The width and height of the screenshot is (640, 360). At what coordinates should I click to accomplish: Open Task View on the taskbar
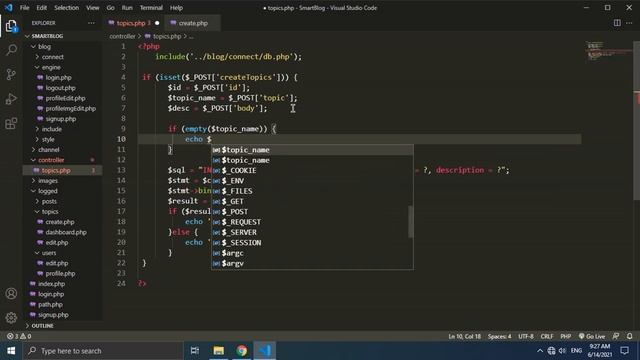(x=195, y=351)
